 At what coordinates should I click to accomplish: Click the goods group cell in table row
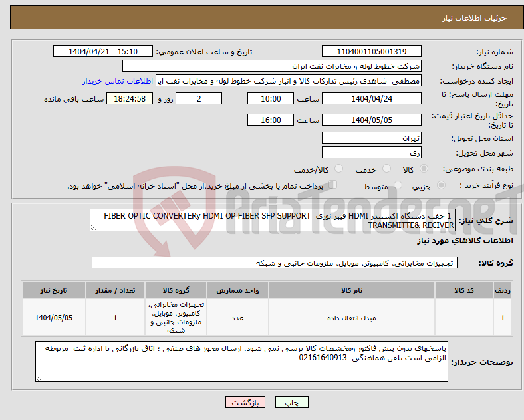point(176,318)
